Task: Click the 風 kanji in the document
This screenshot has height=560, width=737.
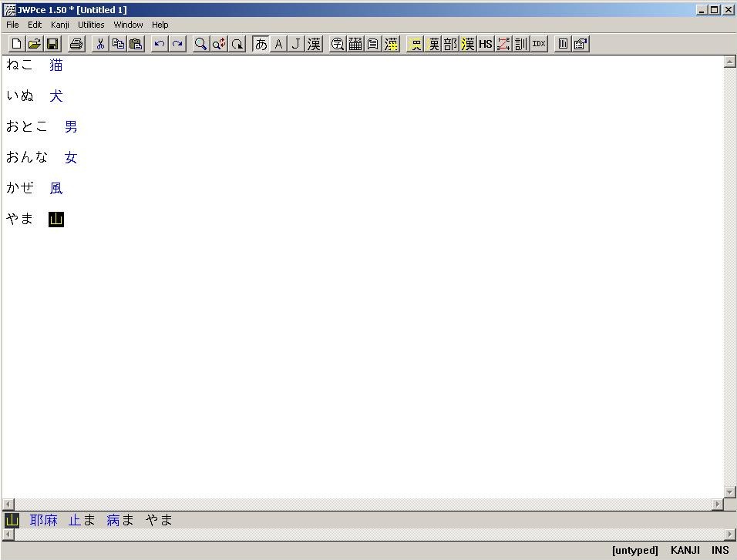Action: 56,189
